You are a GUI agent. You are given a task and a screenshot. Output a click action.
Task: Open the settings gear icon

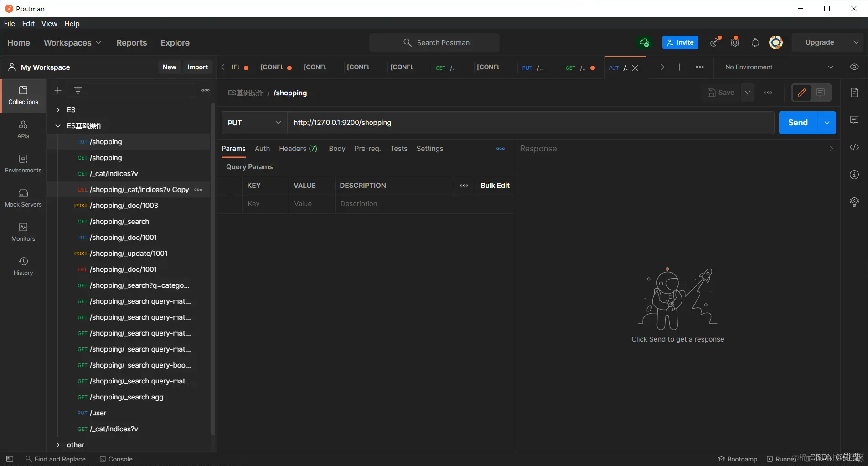735,42
